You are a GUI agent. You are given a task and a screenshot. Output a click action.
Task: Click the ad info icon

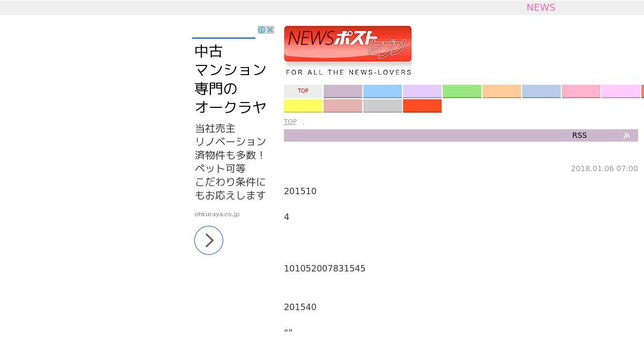[261, 30]
